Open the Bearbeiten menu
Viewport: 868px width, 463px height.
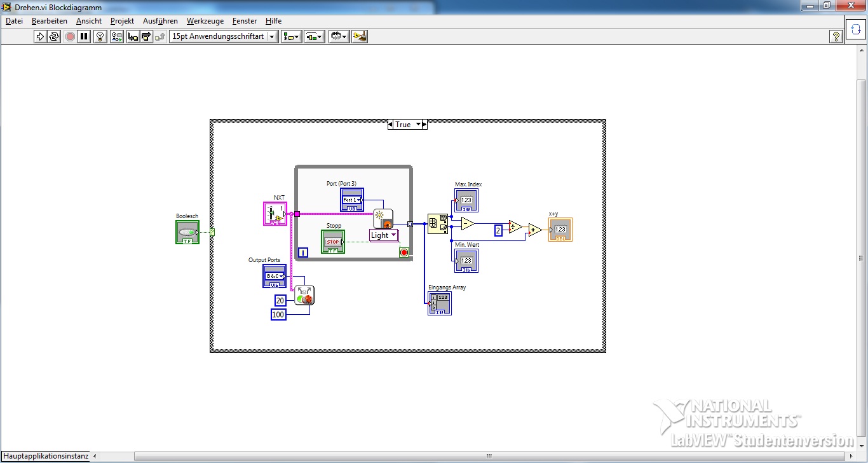pos(50,21)
